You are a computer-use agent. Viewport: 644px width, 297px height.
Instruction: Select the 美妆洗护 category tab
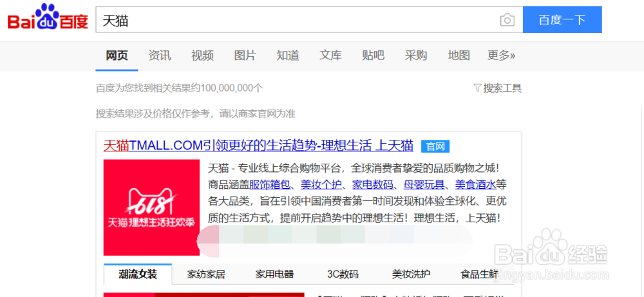click(411, 274)
